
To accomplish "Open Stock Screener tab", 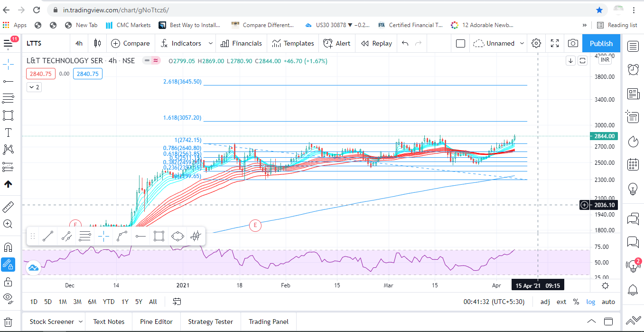I will pos(51,322).
